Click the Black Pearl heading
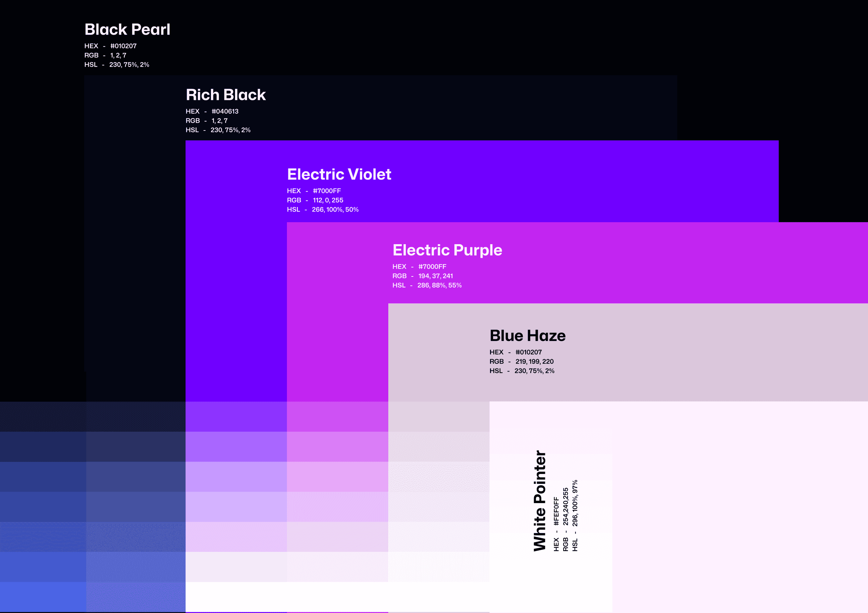 click(x=127, y=30)
